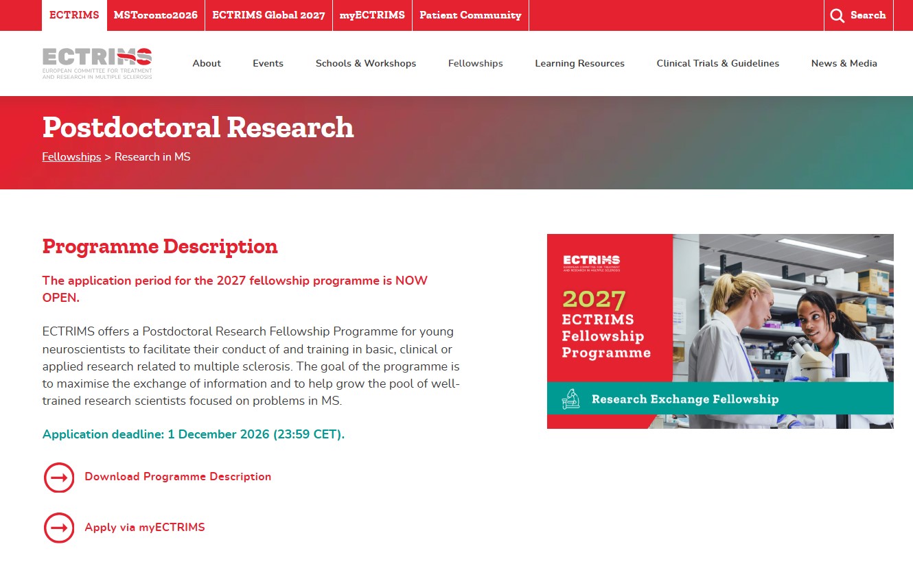Open the Events menu
Viewport: 913px width, 588px height.
268,63
